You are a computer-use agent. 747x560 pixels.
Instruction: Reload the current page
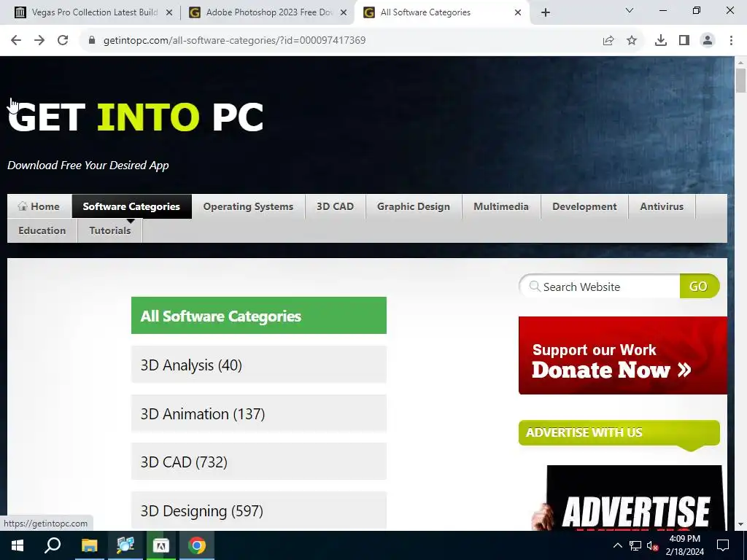click(x=63, y=41)
